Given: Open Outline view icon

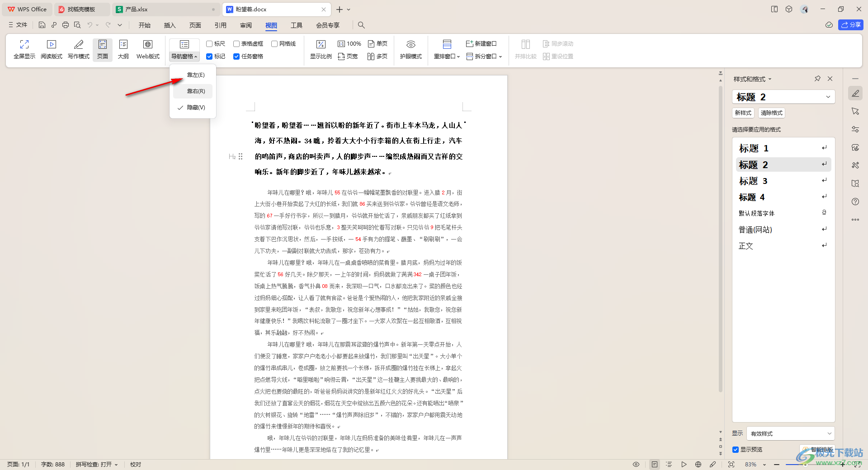Looking at the screenshot, I should (123, 44).
